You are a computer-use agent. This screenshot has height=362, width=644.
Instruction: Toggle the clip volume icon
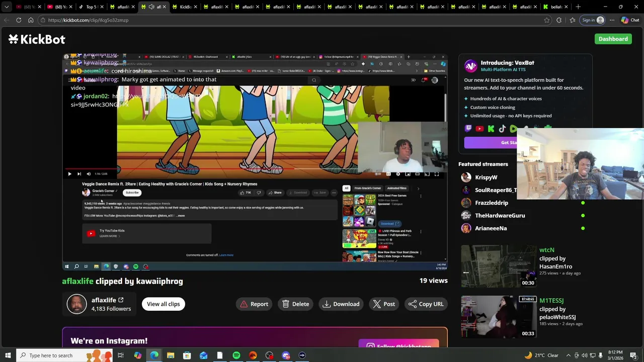click(89, 174)
